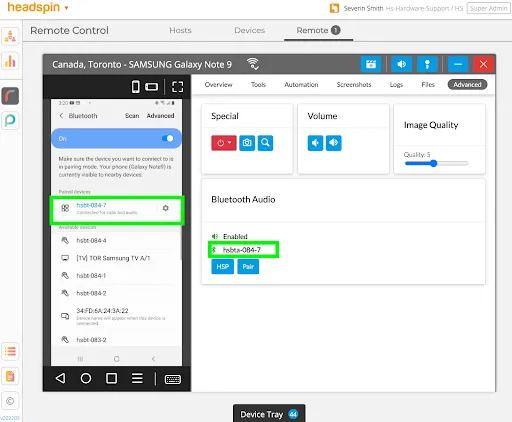Click the Super Admin badge
512x422 pixels.
tap(488, 8)
